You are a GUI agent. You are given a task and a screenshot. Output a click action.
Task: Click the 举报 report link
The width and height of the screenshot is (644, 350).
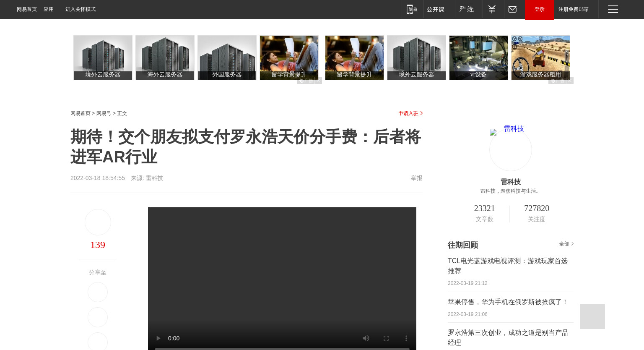(417, 178)
